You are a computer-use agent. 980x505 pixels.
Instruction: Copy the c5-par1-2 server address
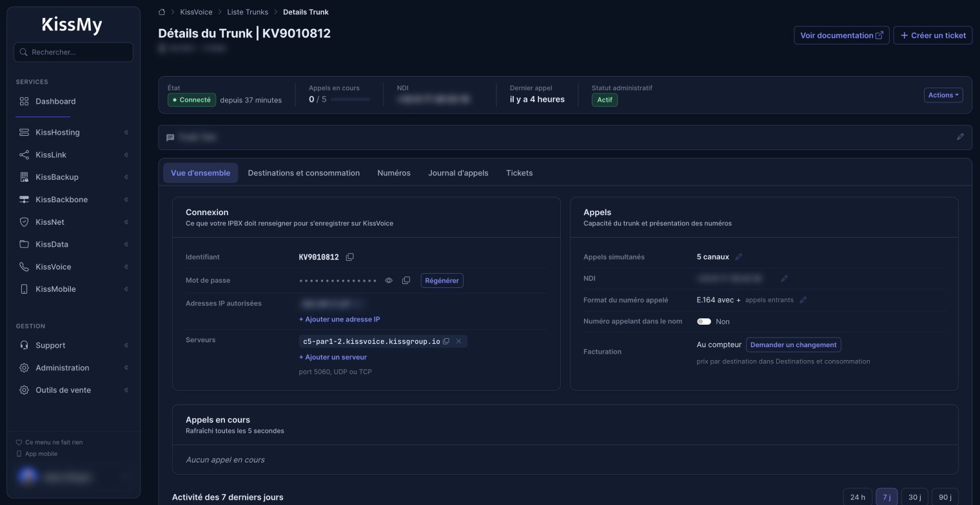point(446,341)
